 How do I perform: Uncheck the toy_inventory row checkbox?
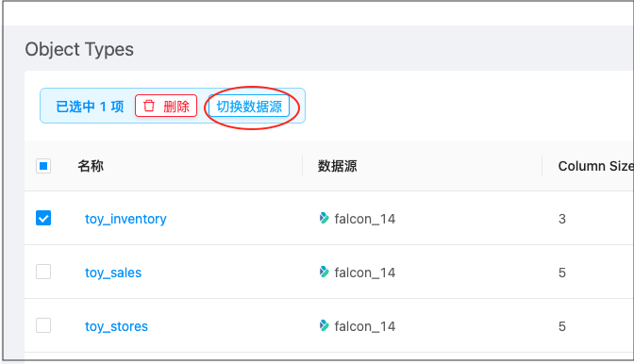pos(43,218)
